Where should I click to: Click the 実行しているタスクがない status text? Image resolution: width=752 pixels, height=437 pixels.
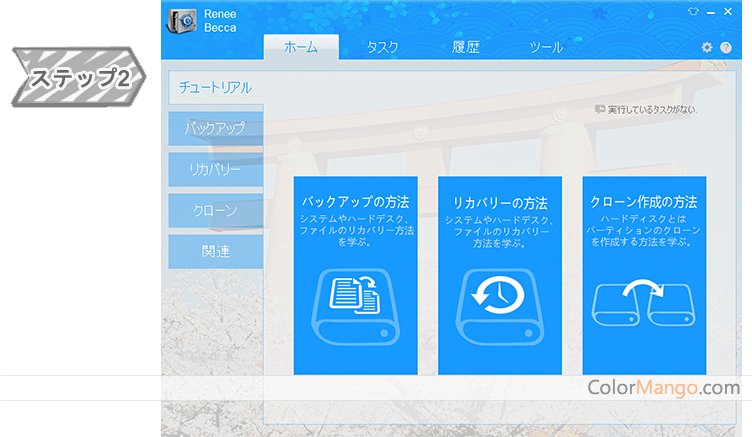(652, 110)
